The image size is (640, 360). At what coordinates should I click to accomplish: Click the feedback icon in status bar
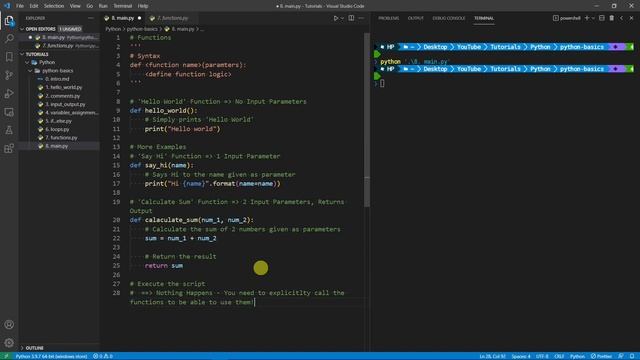click(x=621, y=356)
